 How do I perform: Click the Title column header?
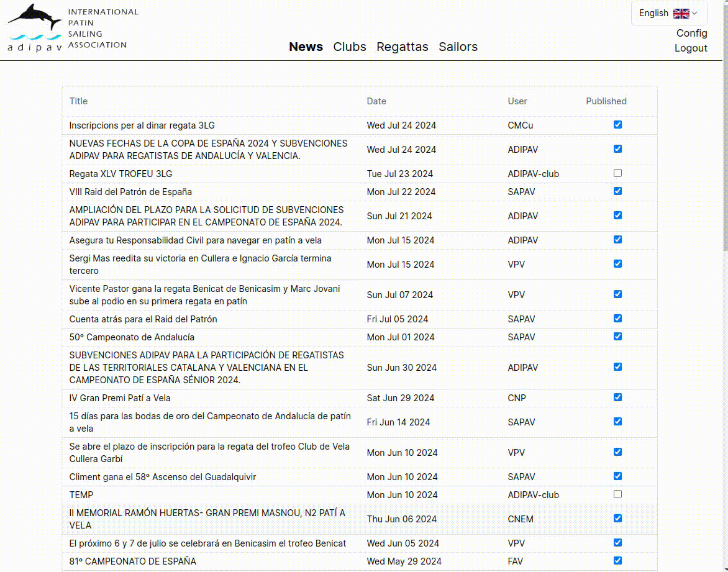(78, 101)
